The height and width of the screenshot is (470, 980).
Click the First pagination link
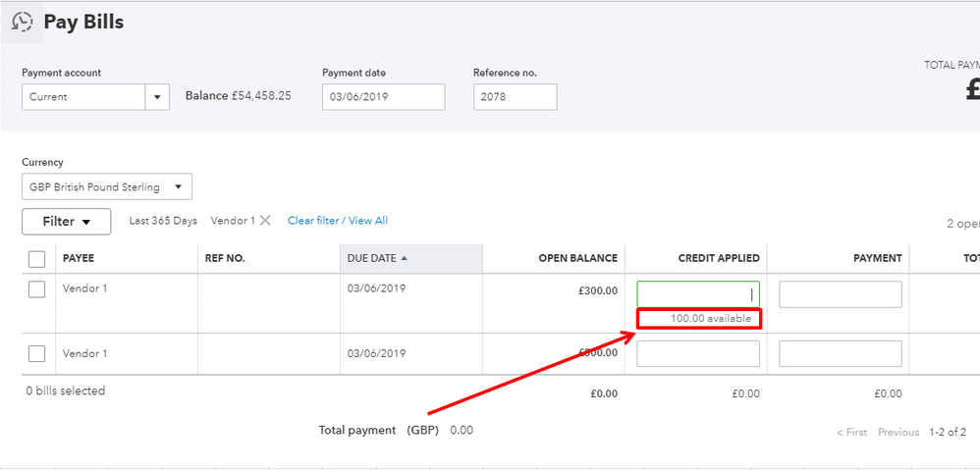tap(852, 432)
